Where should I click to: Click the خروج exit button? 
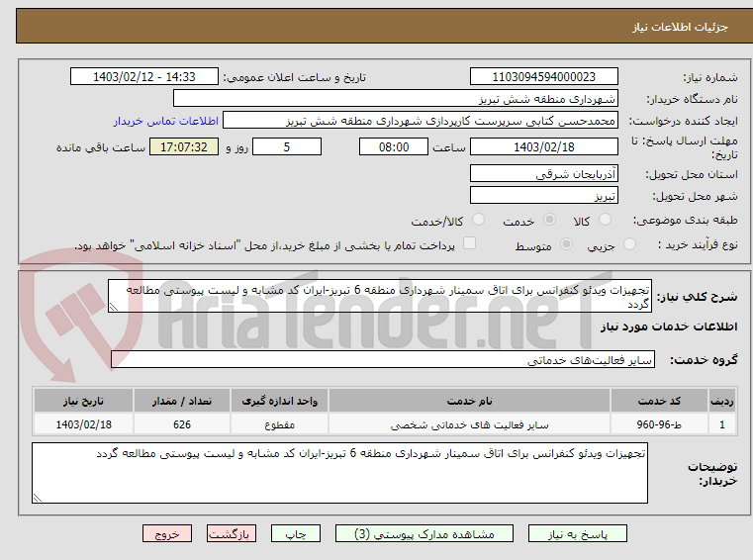[167, 533]
